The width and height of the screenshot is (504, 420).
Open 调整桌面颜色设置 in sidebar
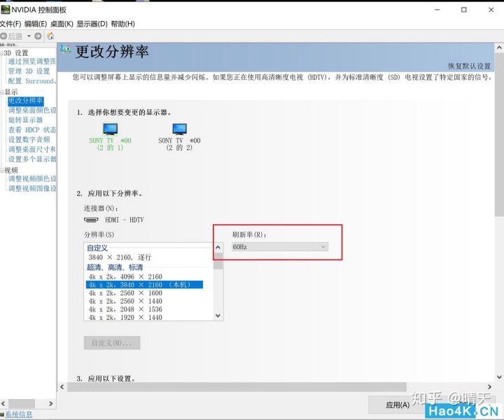point(31,110)
